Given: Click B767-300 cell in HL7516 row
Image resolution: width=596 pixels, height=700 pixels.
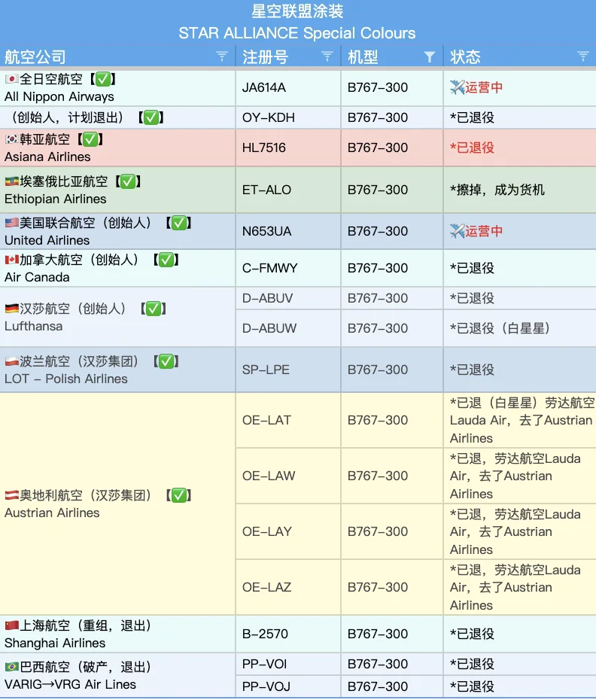Looking at the screenshot, I should tap(392, 148).
